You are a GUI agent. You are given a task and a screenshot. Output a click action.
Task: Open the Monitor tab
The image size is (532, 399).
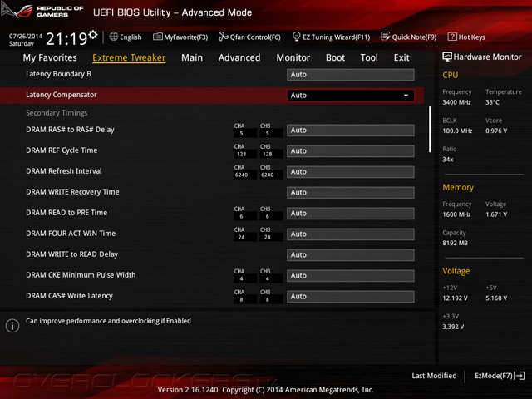pyautogui.click(x=293, y=57)
